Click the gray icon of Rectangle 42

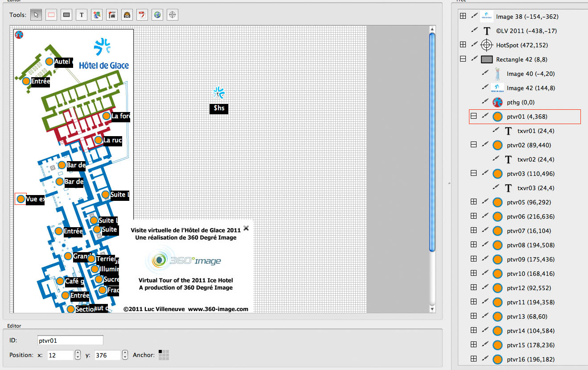click(x=487, y=59)
